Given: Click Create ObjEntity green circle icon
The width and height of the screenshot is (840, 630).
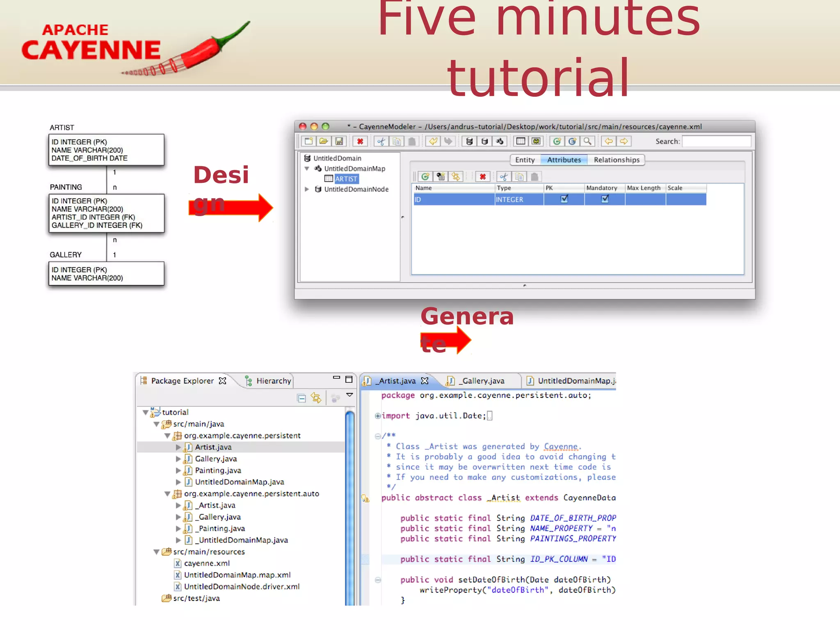Looking at the screenshot, I should [x=557, y=142].
